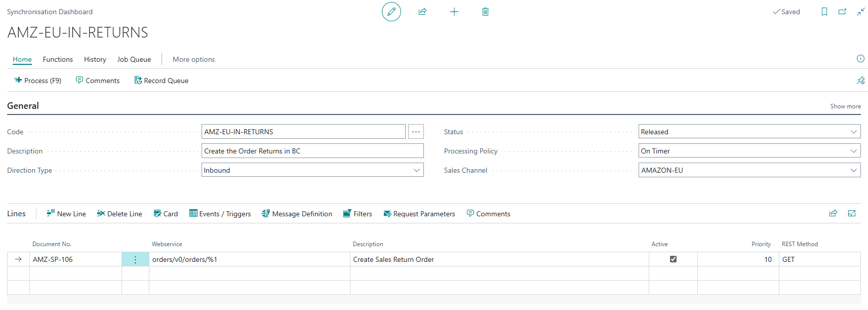Click the share icon in the header
Screen dimensions: 868x310
pos(422,12)
